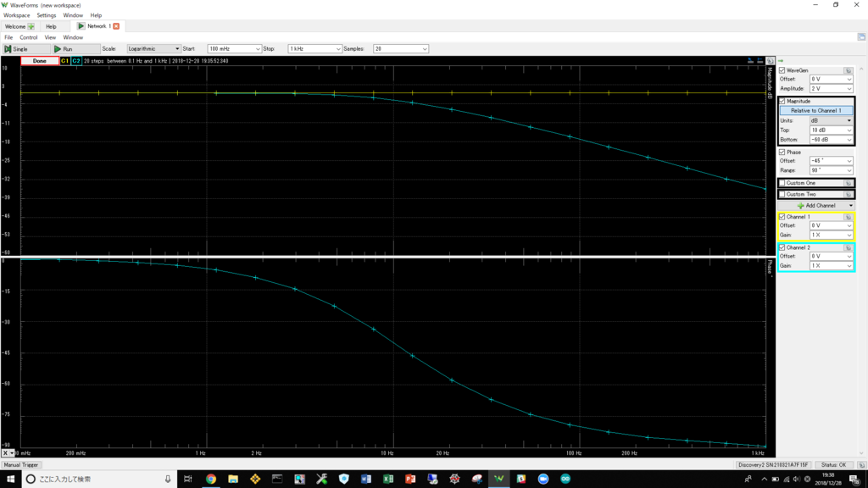The height and width of the screenshot is (488, 868).
Task: Click the status bar icon beside Status OK
Action: pyautogui.click(x=861, y=465)
